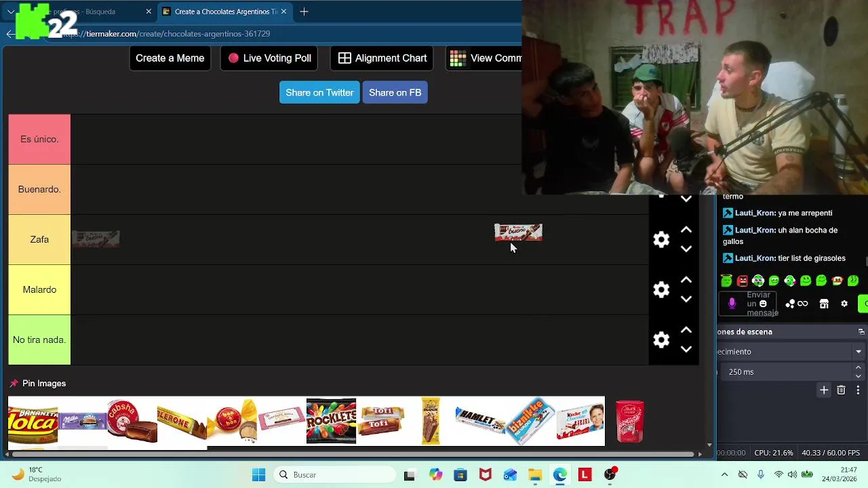Open chat settings gear icon
The image size is (868, 488).
[x=844, y=304]
